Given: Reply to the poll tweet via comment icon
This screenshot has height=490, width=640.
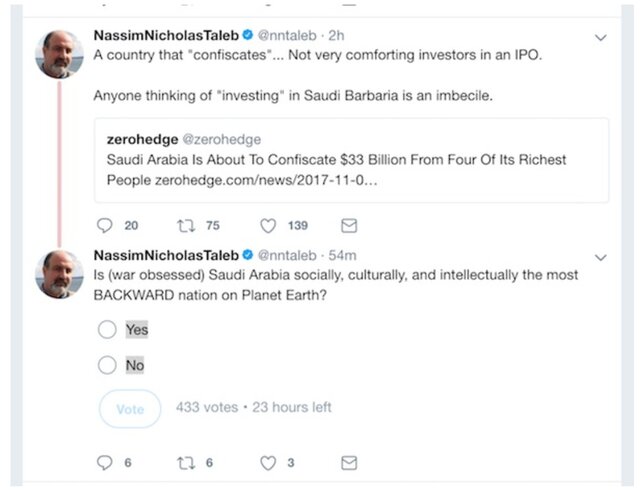Looking at the screenshot, I should tap(104, 463).
